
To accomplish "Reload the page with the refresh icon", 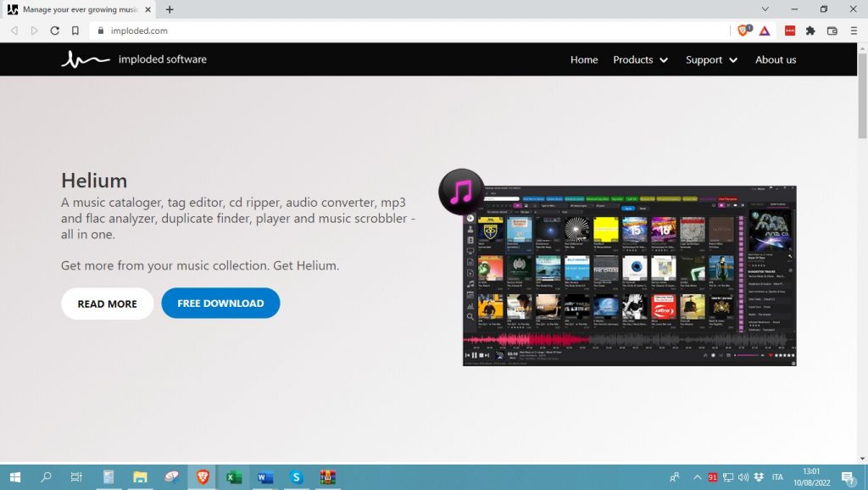I will 55,31.
